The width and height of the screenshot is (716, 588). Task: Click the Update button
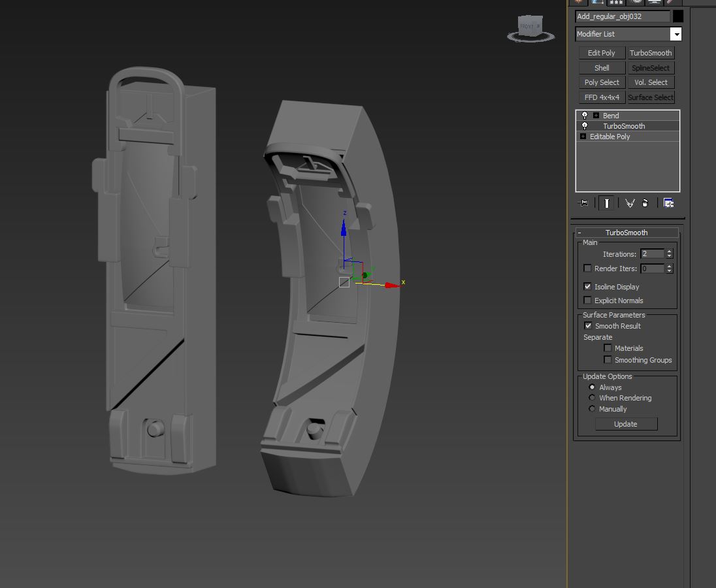626,424
